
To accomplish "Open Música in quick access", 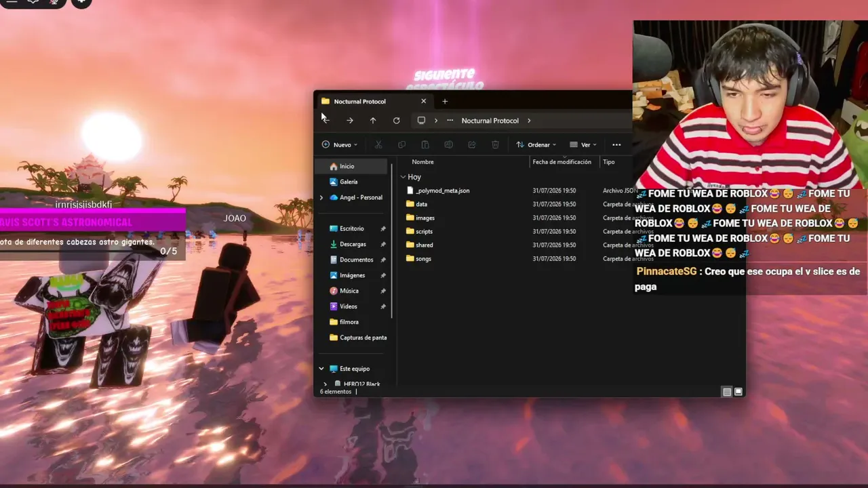I will 349,291.
